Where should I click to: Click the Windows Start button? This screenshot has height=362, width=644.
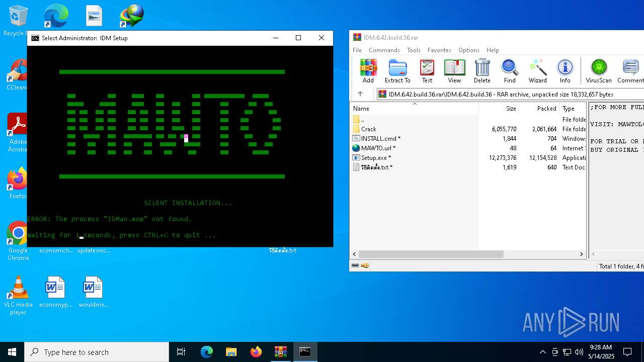[x=12, y=352]
